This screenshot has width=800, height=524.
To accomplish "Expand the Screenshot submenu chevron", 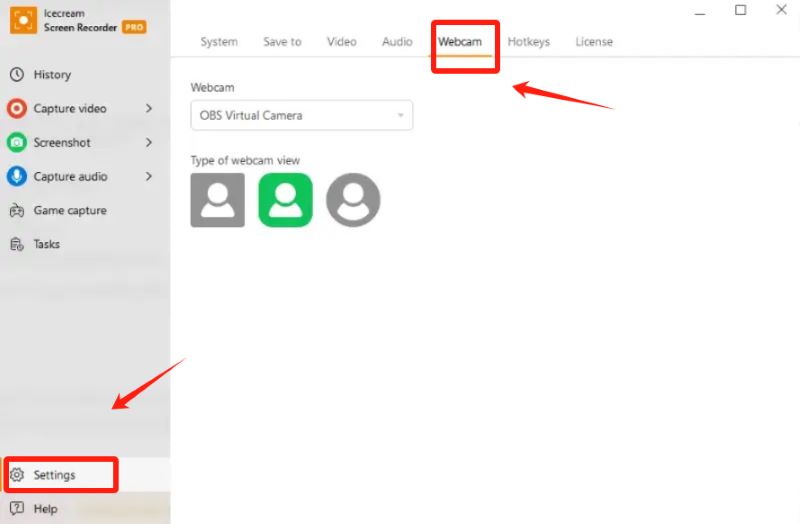I will (148, 142).
